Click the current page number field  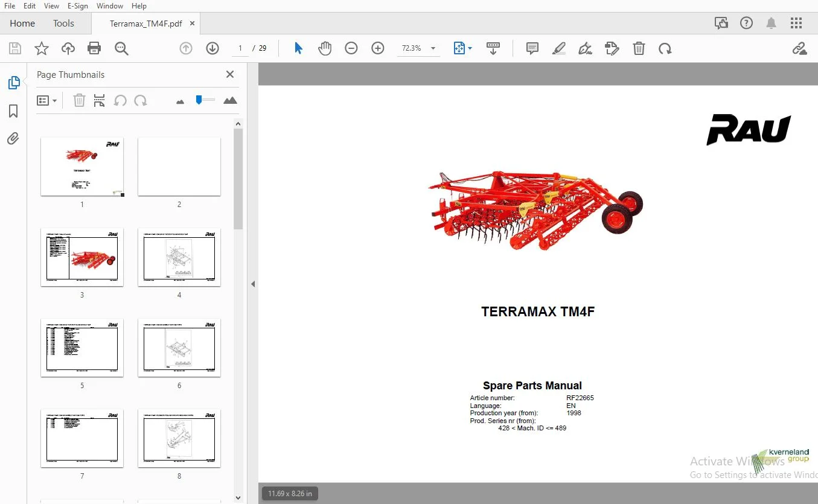coord(240,48)
